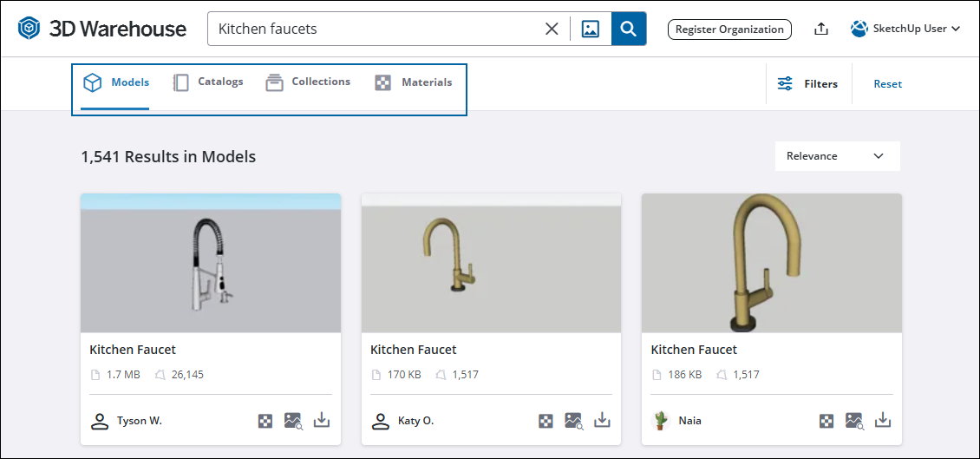
Task: Open Naia's faucet thumbnail
Action: 772,263
